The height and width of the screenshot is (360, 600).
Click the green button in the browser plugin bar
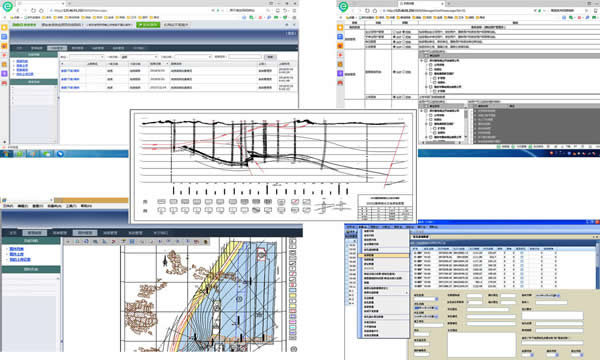pos(148,24)
